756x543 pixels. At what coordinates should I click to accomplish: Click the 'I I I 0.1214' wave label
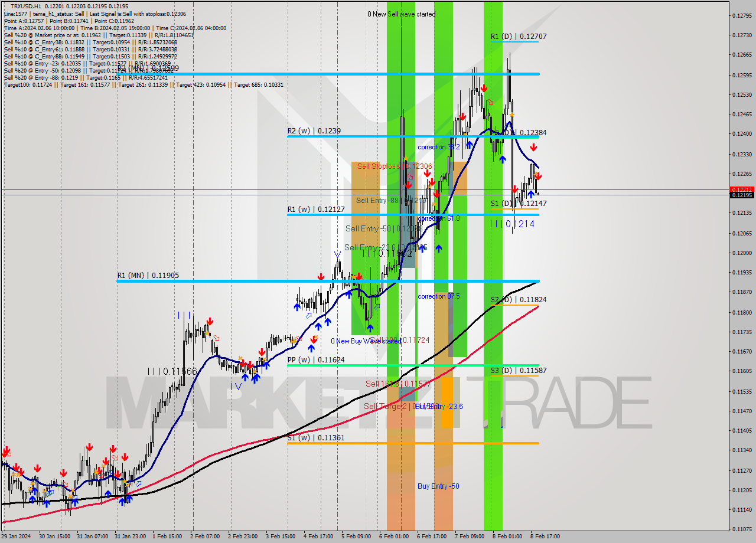pyautogui.click(x=512, y=224)
